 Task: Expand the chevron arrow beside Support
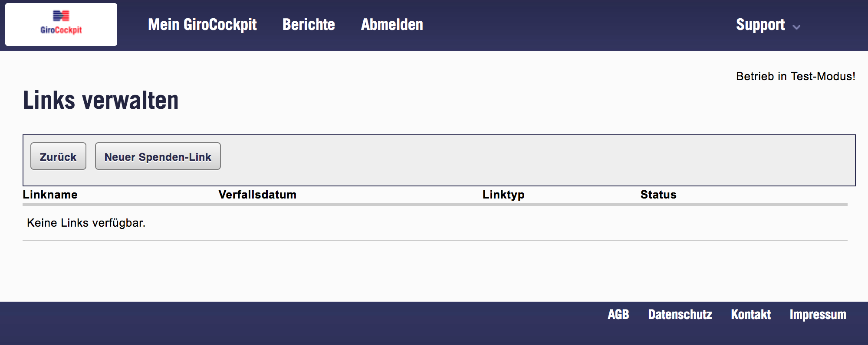[x=796, y=27]
